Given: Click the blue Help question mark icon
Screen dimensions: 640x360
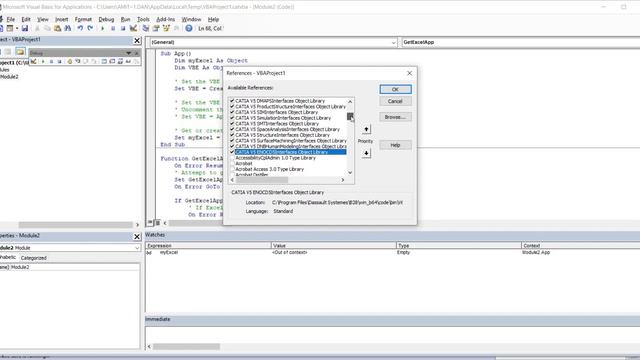Looking at the screenshot, I should (189, 29).
